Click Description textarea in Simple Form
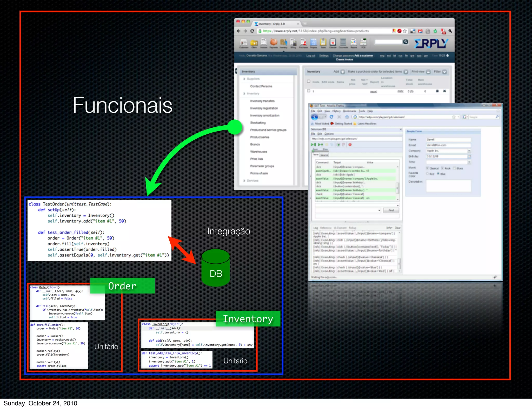 (x=448, y=186)
